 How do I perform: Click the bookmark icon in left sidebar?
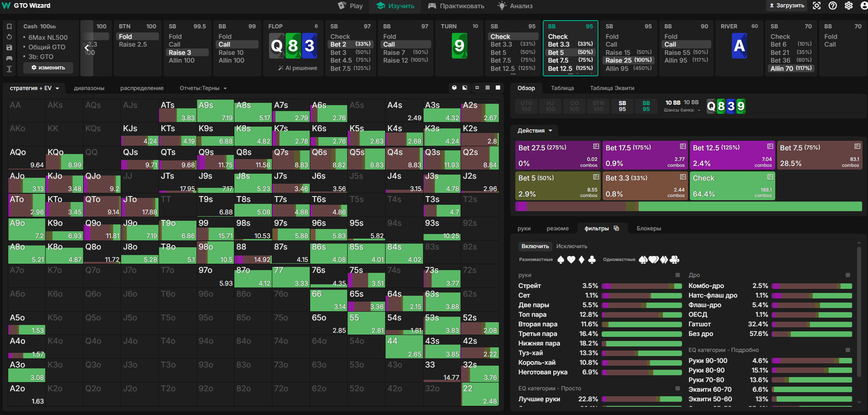tap(9, 27)
